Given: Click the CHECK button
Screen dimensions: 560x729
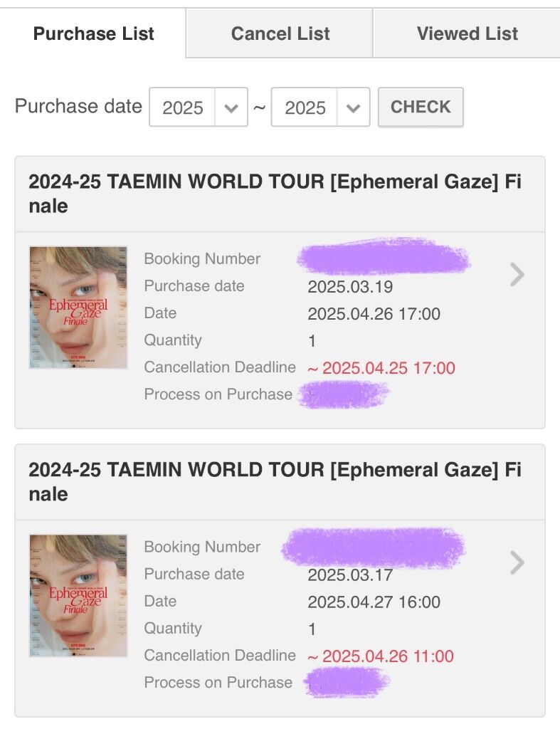Looking at the screenshot, I should [421, 107].
